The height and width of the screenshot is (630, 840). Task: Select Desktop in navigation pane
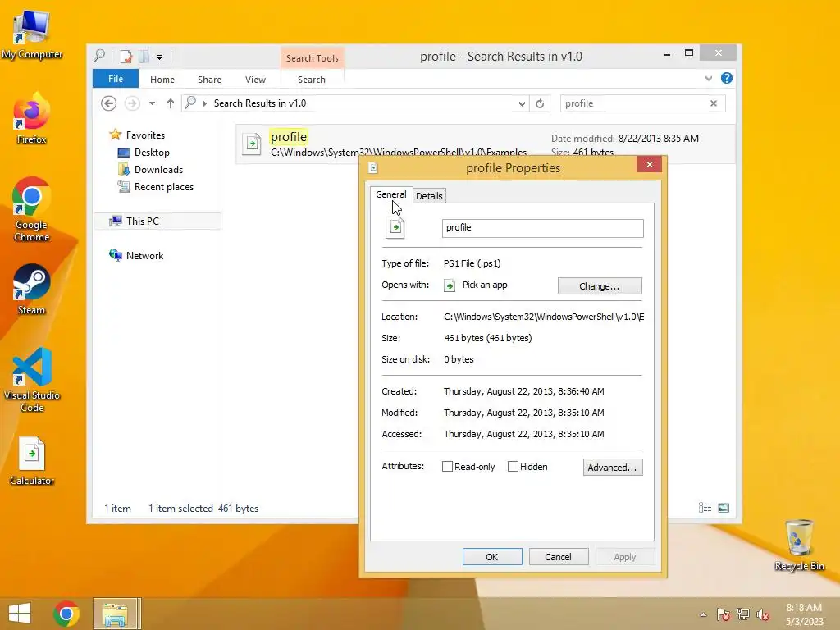click(x=152, y=152)
